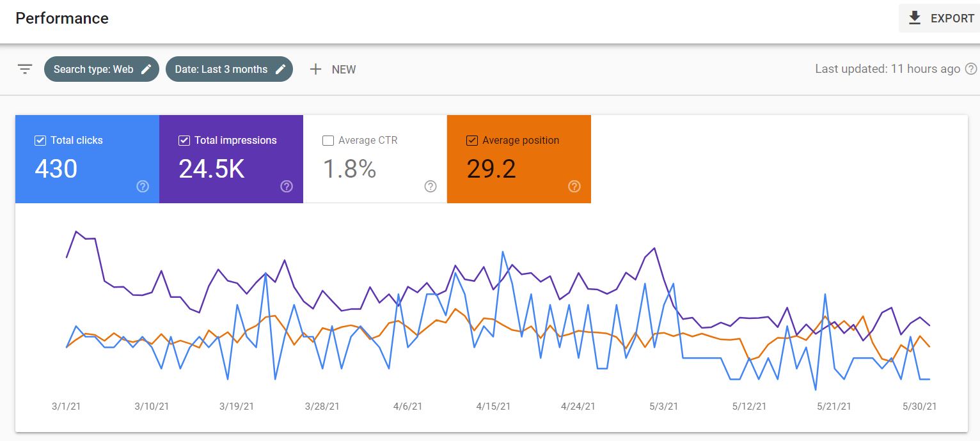Open help icon in Total impressions card

[287, 186]
